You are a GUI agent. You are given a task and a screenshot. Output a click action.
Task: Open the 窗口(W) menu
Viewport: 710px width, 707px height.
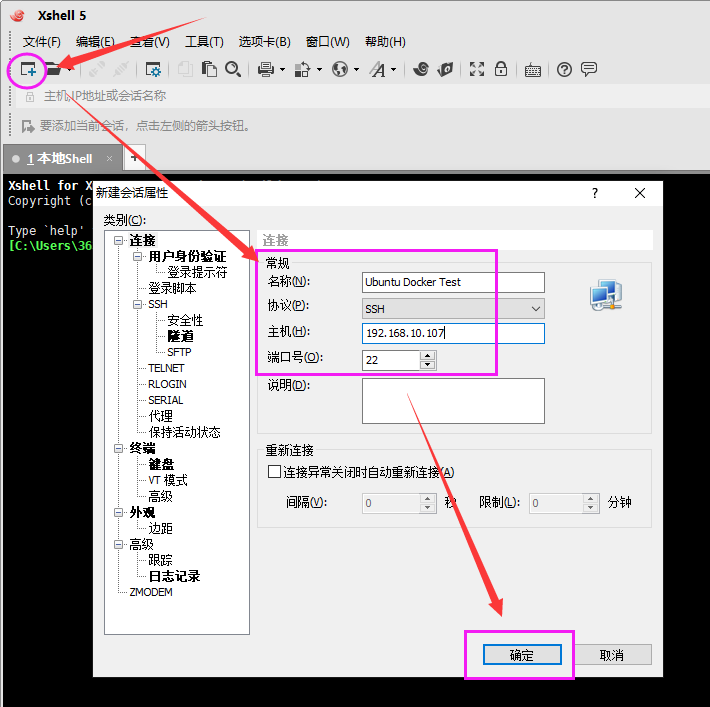[x=327, y=42]
